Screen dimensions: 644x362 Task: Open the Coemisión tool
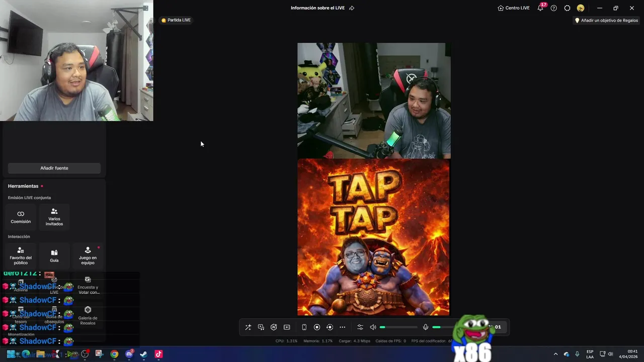pos(21,217)
